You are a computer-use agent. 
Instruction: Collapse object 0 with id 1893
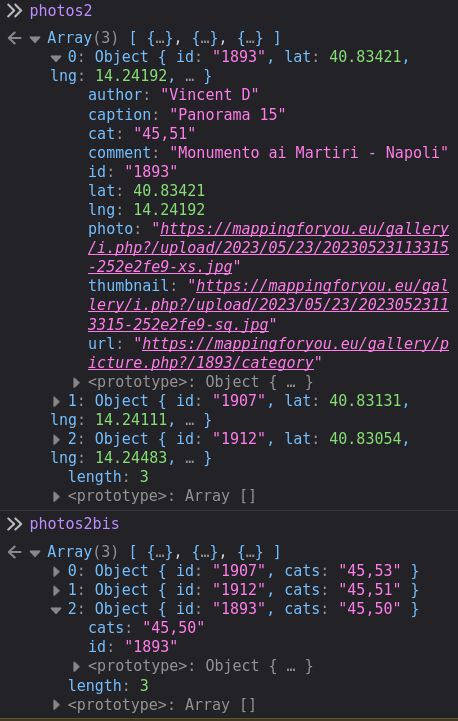click(56, 58)
